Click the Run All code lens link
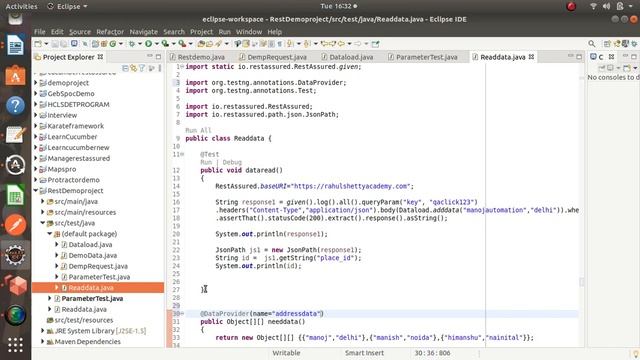 pyautogui.click(x=198, y=130)
